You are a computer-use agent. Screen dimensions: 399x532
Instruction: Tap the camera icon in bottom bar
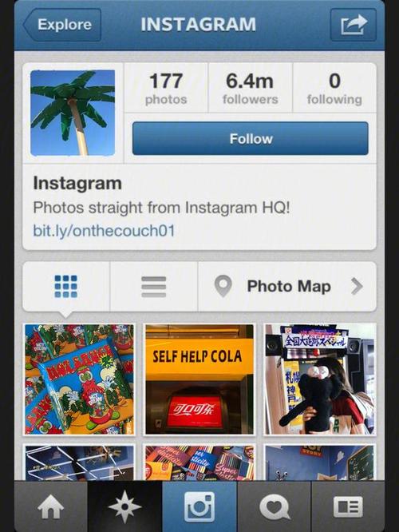pyautogui.click(x=199, y=506)
